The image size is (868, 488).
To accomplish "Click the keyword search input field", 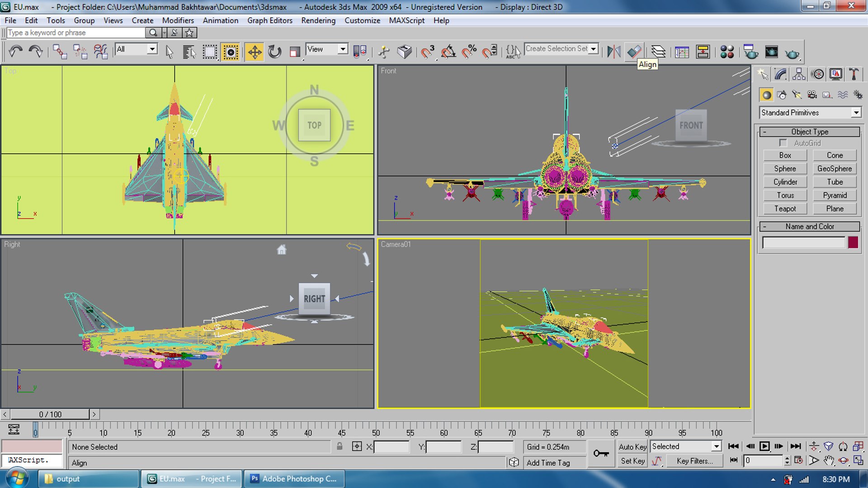I will click(x=76, y=33).
